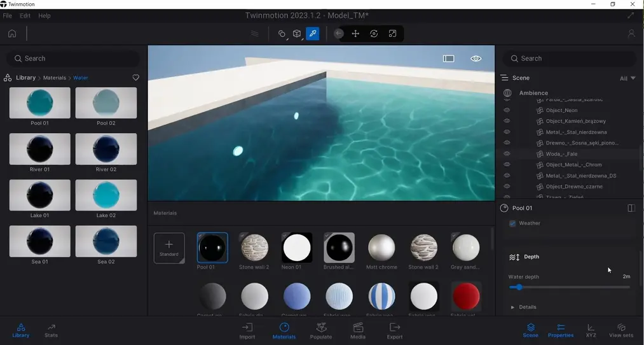
Task: Open the File menu
Action: [x=8, y=15]
